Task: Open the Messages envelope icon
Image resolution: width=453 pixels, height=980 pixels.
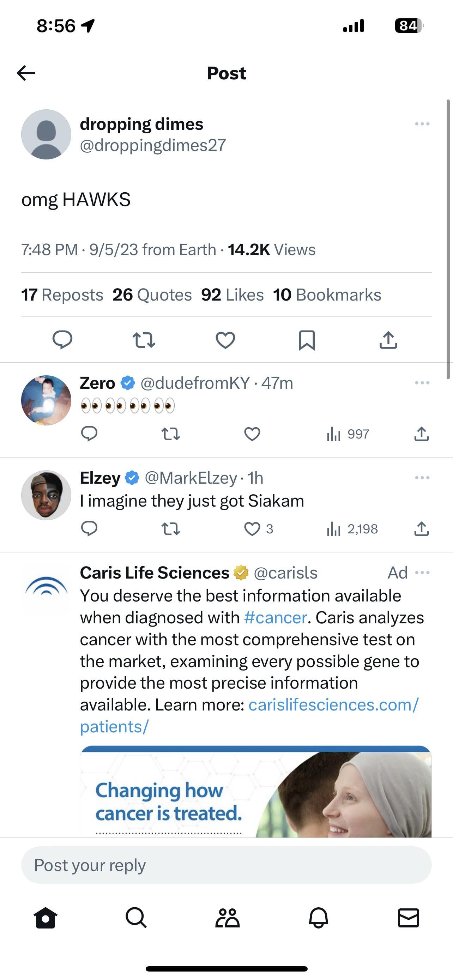Action: point(408,918)
